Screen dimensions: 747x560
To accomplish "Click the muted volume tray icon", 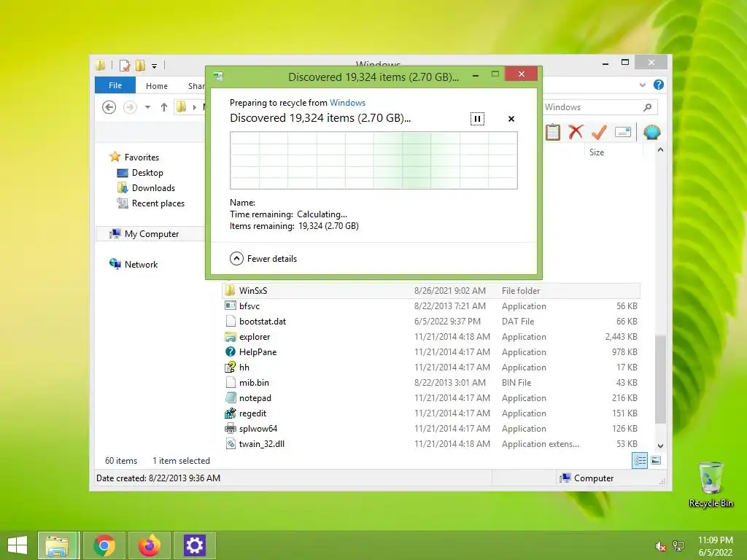I will (660, 546).
